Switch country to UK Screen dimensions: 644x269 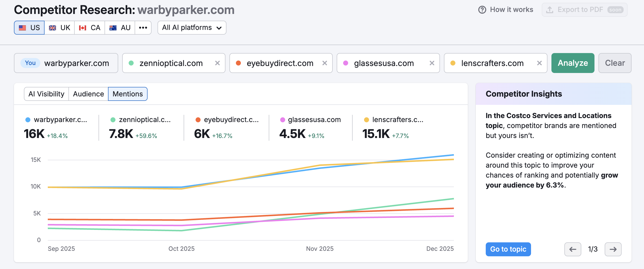(59, 28)
